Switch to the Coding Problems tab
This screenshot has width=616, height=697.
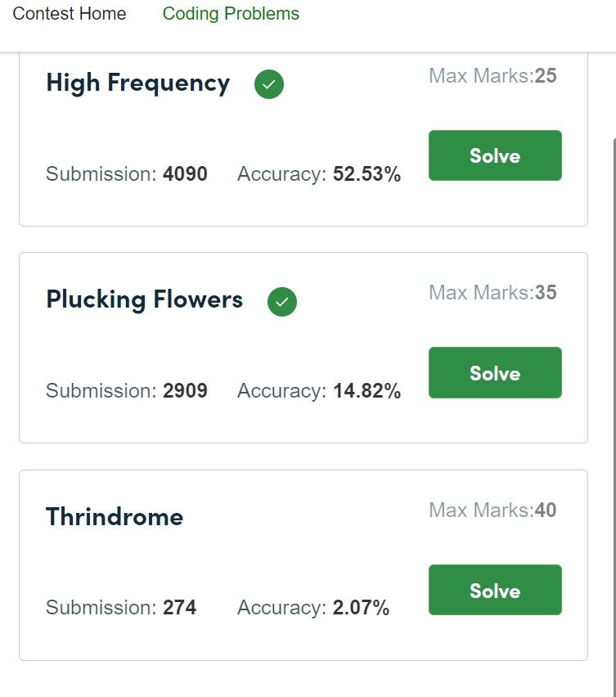[x=231, y=13]
